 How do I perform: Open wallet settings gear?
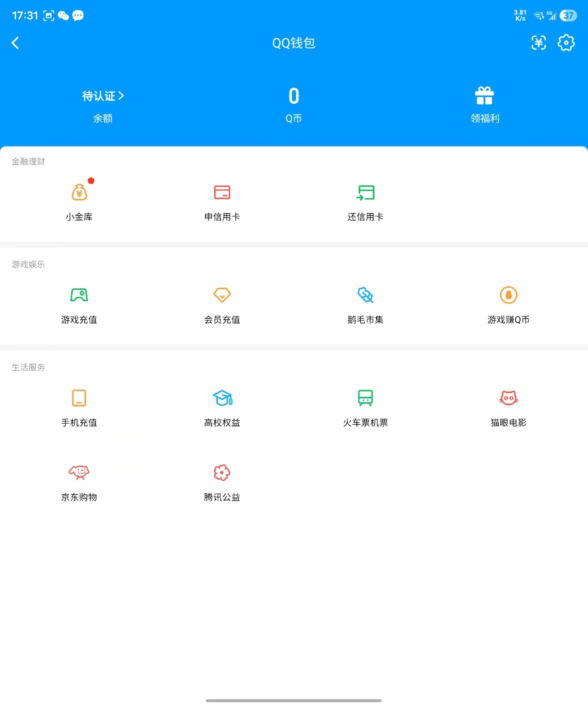(566, 42)
